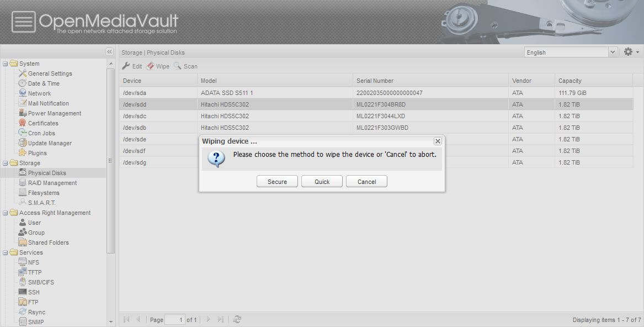This screenshot has height=327, width=644.
Task: Click the Group people icon
Action: (x=23, y=233)
